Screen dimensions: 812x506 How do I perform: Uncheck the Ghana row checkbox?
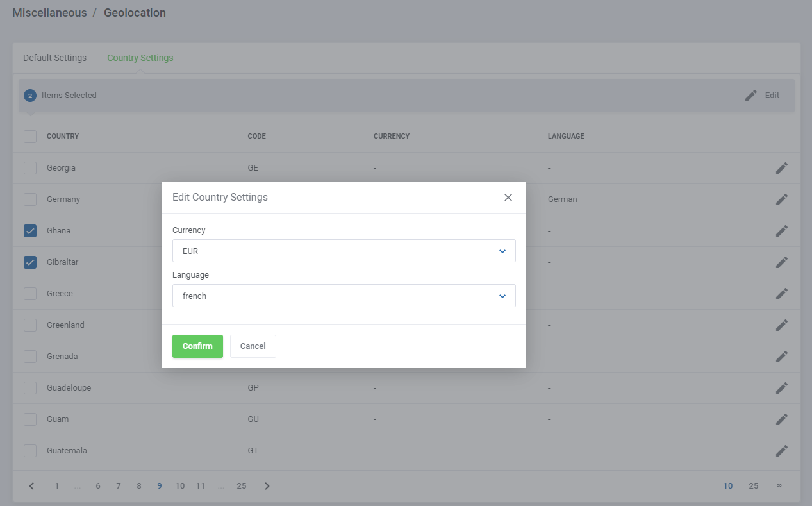30,231
